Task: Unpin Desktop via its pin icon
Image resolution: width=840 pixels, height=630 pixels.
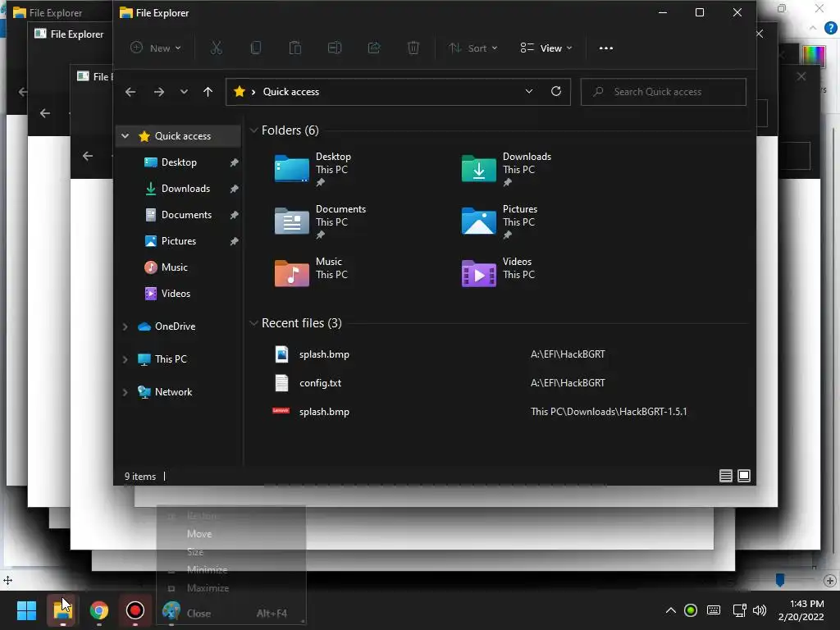Action: [x=234, y=162]
